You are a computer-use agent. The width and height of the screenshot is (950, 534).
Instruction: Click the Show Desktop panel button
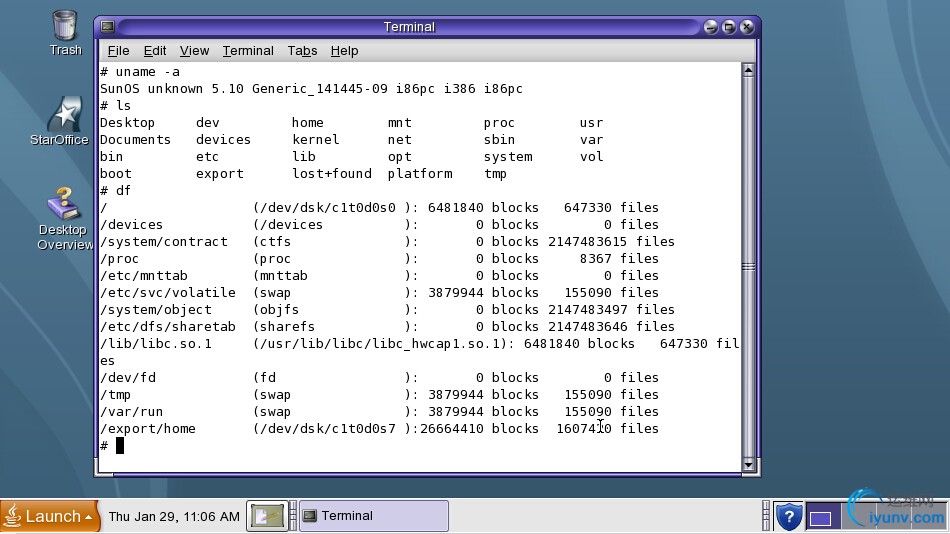pyautogui.click(x=267, y=516)
